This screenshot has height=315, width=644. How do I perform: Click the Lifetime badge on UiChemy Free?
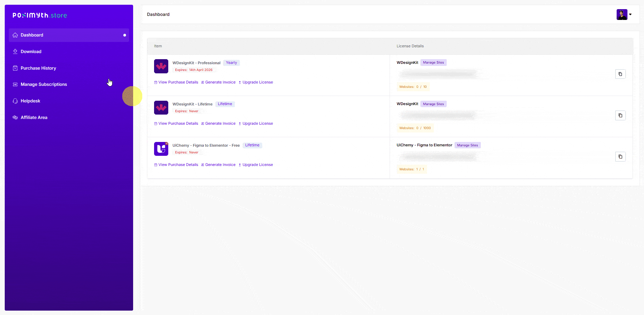[x=252, y=145]
